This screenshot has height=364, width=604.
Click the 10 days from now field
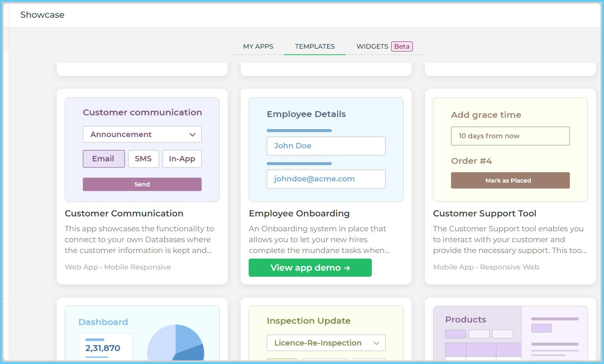510,136
